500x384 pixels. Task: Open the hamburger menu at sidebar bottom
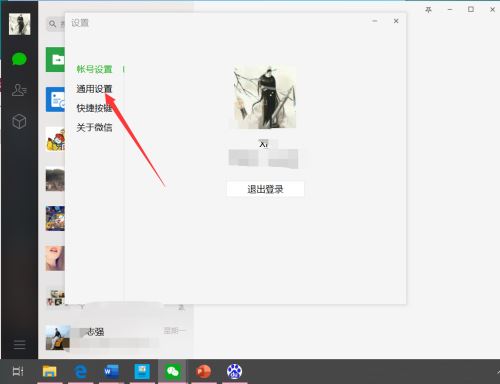click(x=19, y=345)
